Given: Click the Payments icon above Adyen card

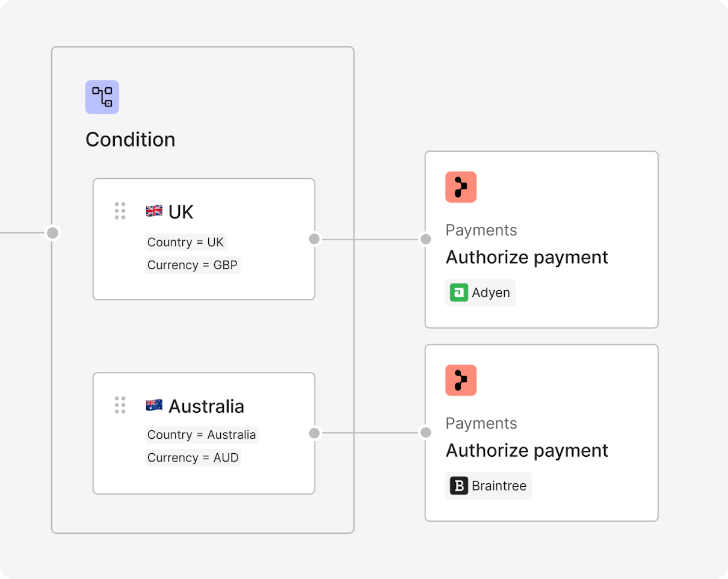Looking at the screenshot, I should (x=461, y=187).
